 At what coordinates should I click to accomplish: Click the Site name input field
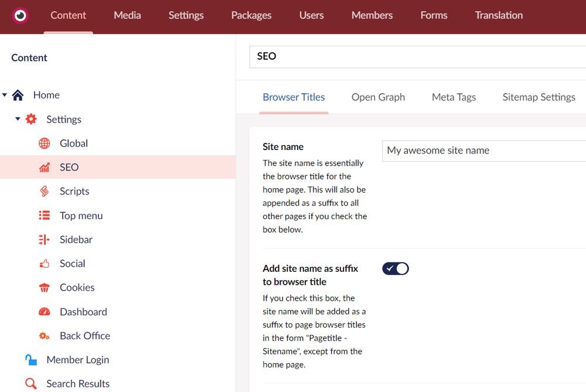tap(484, 151)
